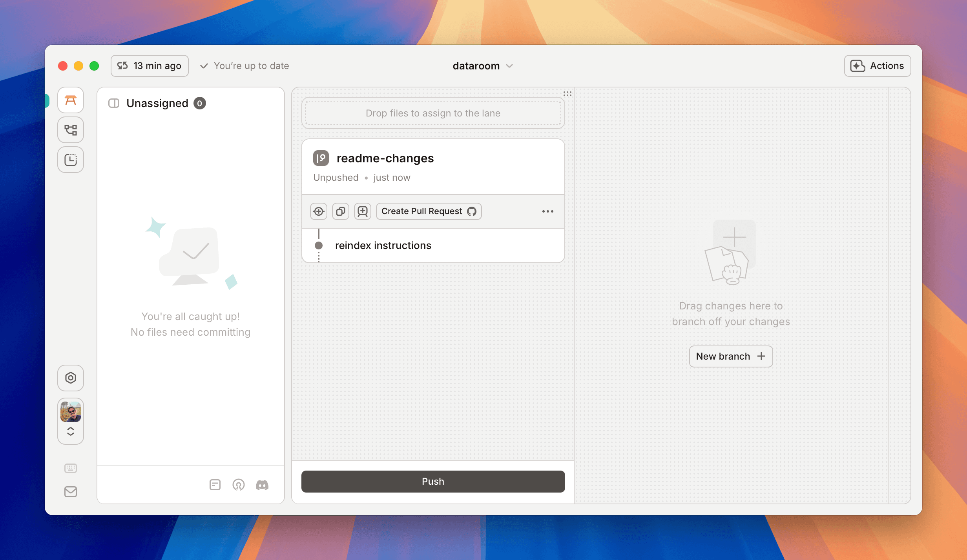Screen dimensions: 967x560
Task: Click the copy icon in readme-changes toolbar
Action: tap(341, 211)
